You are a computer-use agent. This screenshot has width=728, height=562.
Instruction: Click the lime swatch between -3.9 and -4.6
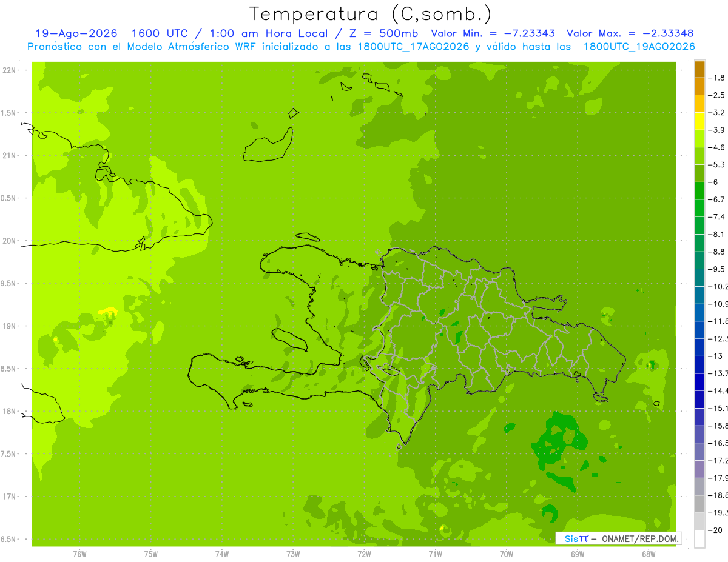(699, 139)
